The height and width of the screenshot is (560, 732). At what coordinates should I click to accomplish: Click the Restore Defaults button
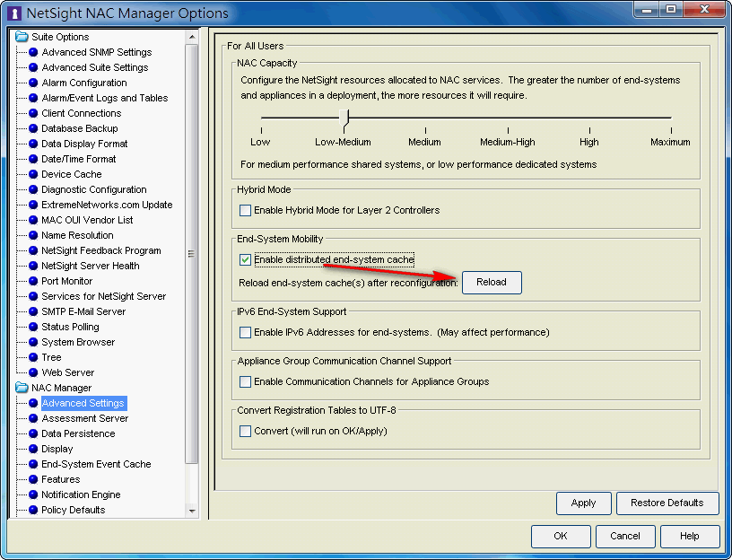667,503
